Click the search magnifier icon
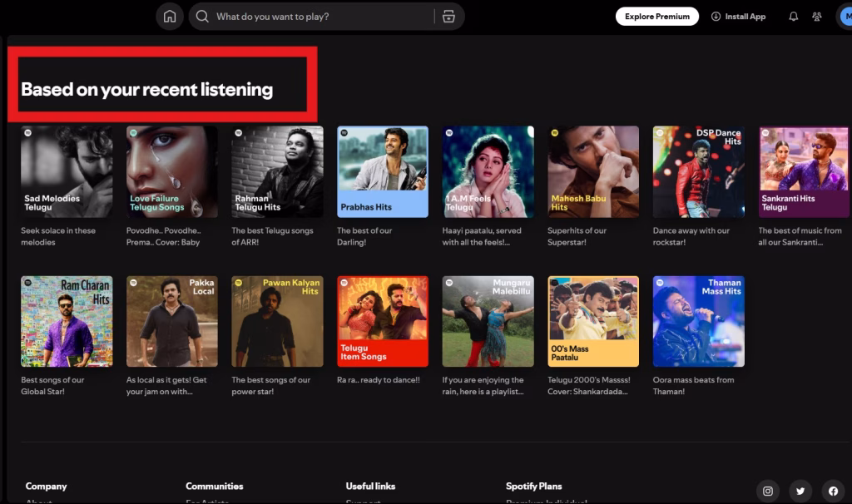 coord(201,16)
